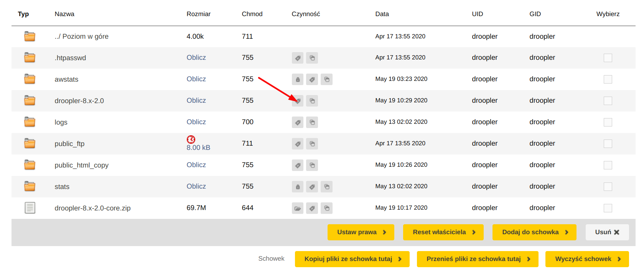Image resolution: width=644 pixels, height=271 pixels.
Task: Tick the droopler-8.x-2.0-core.zip checkbox
Action: click(x=608, y=208)
